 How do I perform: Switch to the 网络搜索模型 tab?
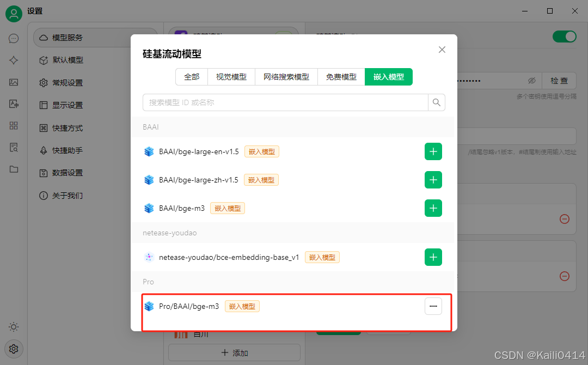tap(286, 77)
